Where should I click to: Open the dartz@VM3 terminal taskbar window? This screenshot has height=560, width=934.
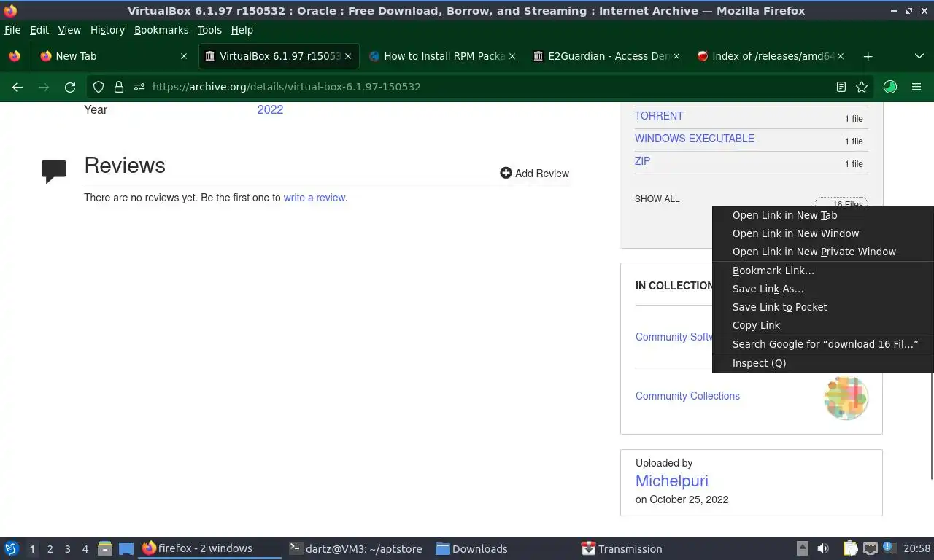(x=355, y=548)
